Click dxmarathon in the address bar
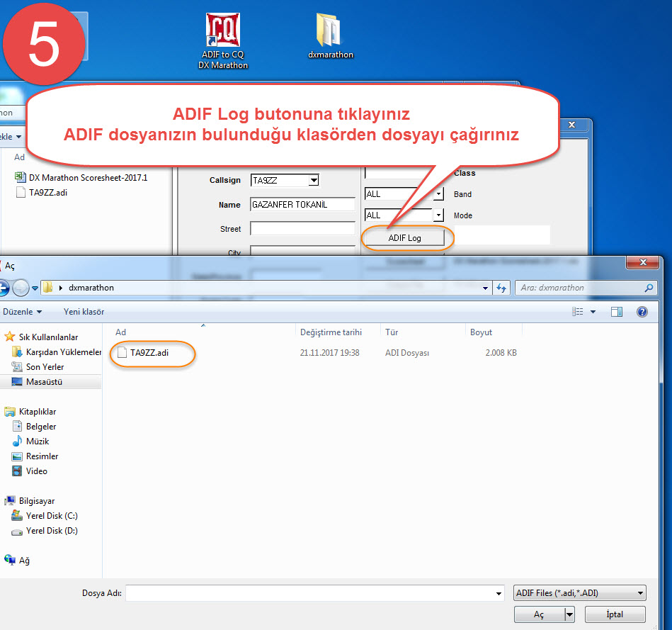 [x=91, y=288]
